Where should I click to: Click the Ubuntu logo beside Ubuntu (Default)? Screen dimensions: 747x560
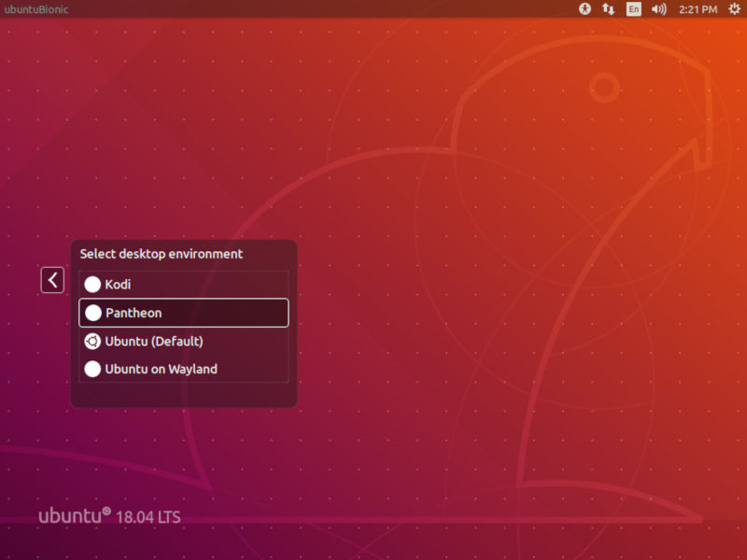click(x=92, y=341)
